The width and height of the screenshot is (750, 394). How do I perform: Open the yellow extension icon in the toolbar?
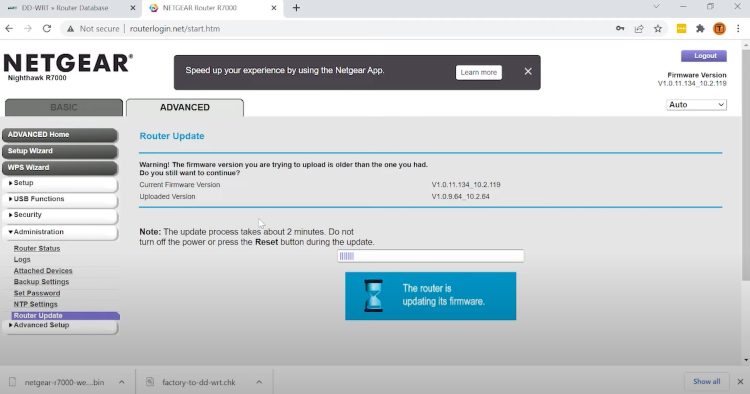(x=682, y=29)
